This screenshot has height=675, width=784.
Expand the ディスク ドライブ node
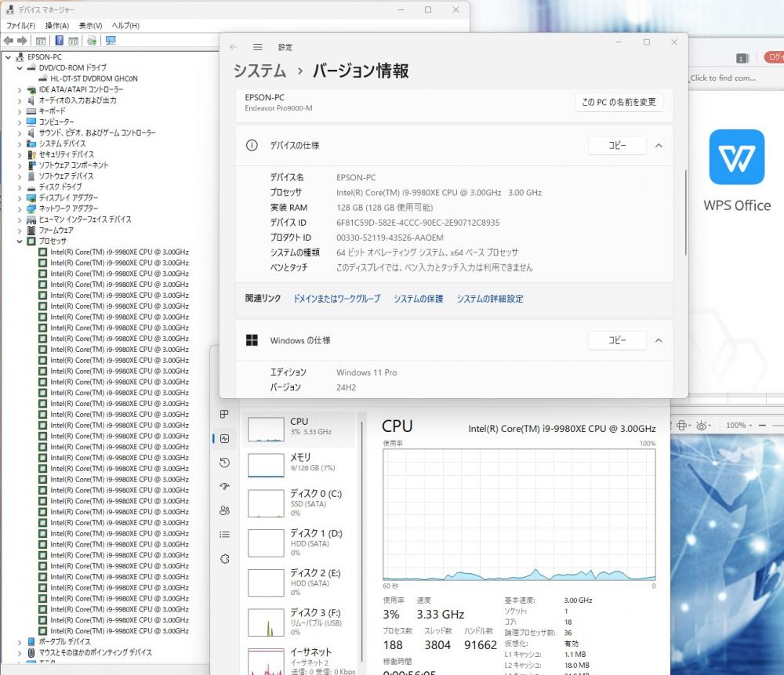click(x=20, y=187)
